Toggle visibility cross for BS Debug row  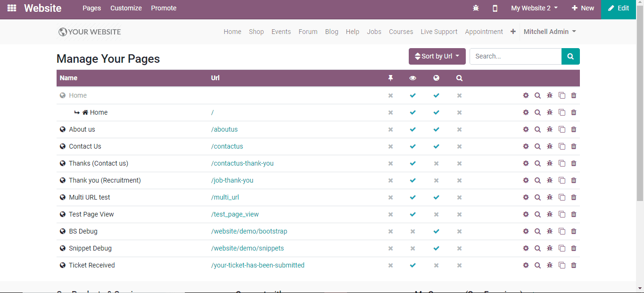[x=413, y=231]
